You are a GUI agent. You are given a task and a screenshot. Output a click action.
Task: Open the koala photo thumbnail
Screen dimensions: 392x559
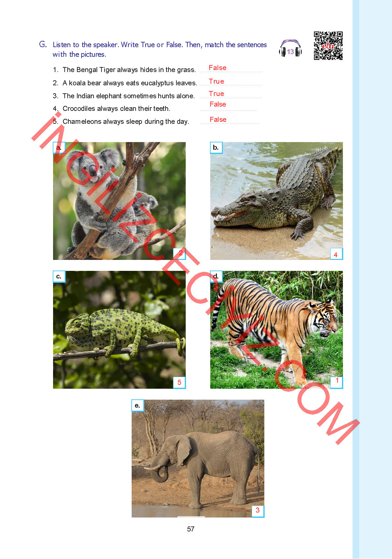(x=119, y=201)
